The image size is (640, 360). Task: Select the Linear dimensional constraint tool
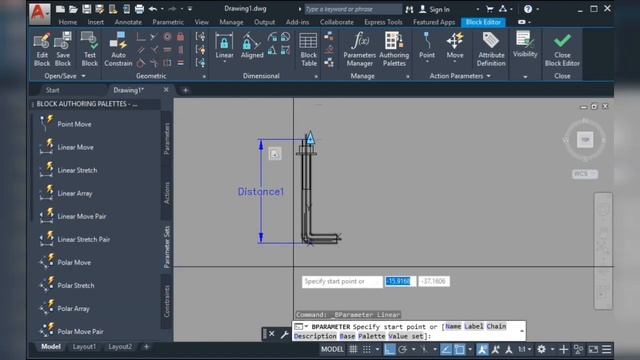click(x=224, y=47)
